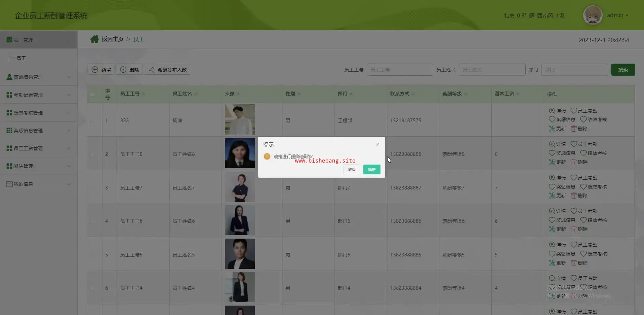Open the admin user dropdown
Viewport: 644px width, 315px height.
tap(618, 15)
